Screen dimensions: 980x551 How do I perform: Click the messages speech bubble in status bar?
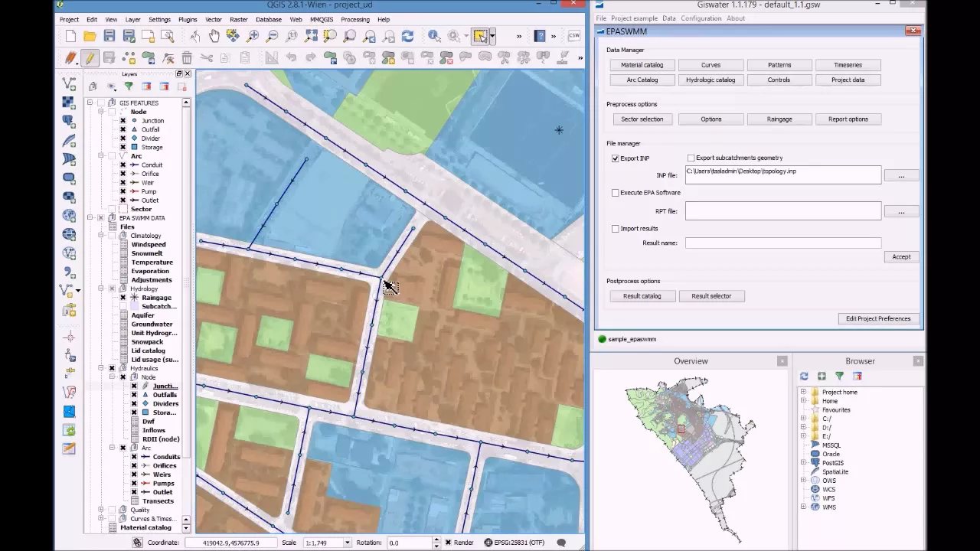pos(561,543)
